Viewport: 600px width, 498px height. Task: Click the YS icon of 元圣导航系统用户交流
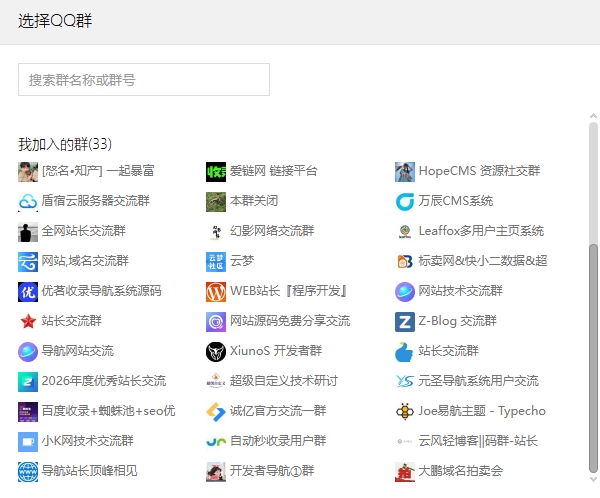click(405, 382)
